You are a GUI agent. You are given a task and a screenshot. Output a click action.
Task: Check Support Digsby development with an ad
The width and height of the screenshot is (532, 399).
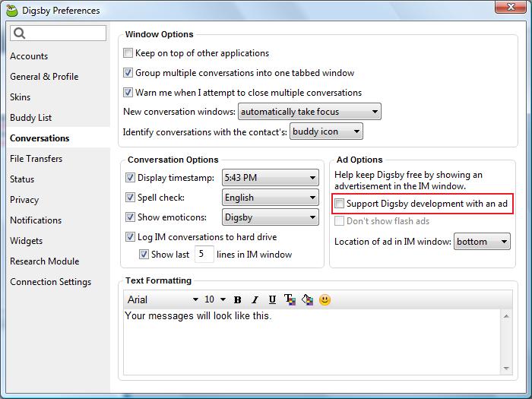pyautogui.click(x=339, y=203)
